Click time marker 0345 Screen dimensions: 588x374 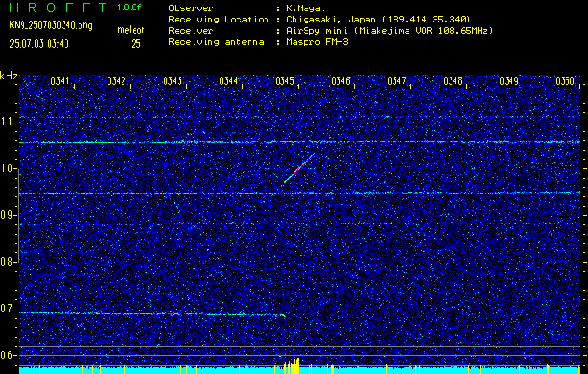[284, 80]
